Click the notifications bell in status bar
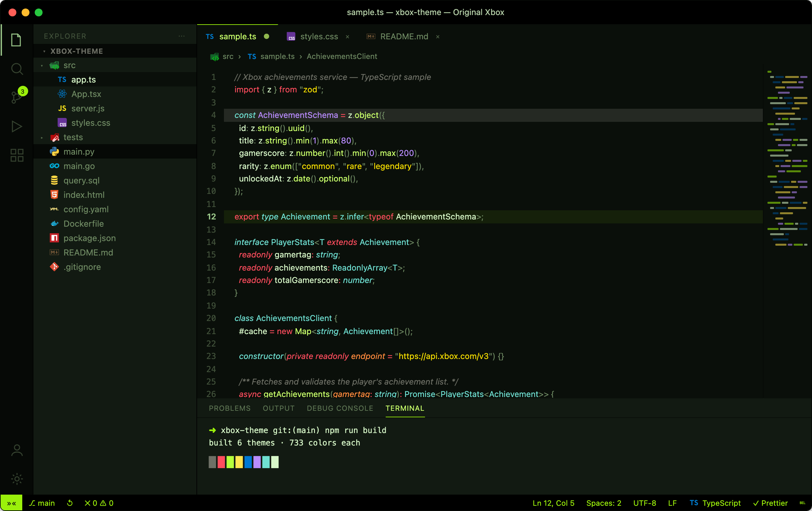This screenshot has height=511, width=812. pos(802,503)
